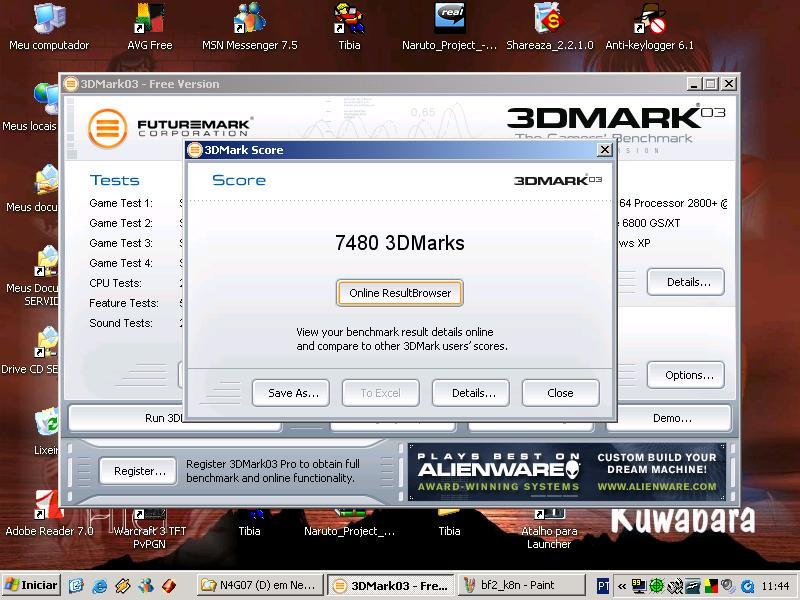Switch to 3DMark03 taskbar button
800x600 pixels.
pos(390,585)
